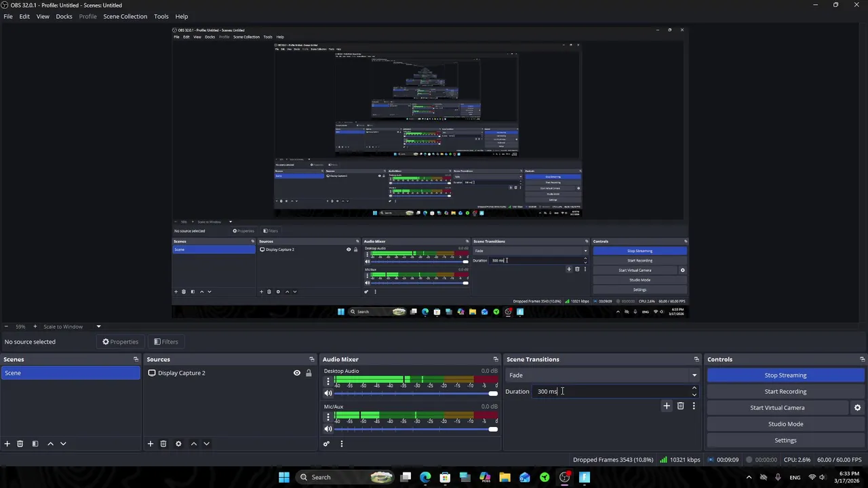The image size is (868, 488).
Task: Open the File menu
Action: (8, 16)
